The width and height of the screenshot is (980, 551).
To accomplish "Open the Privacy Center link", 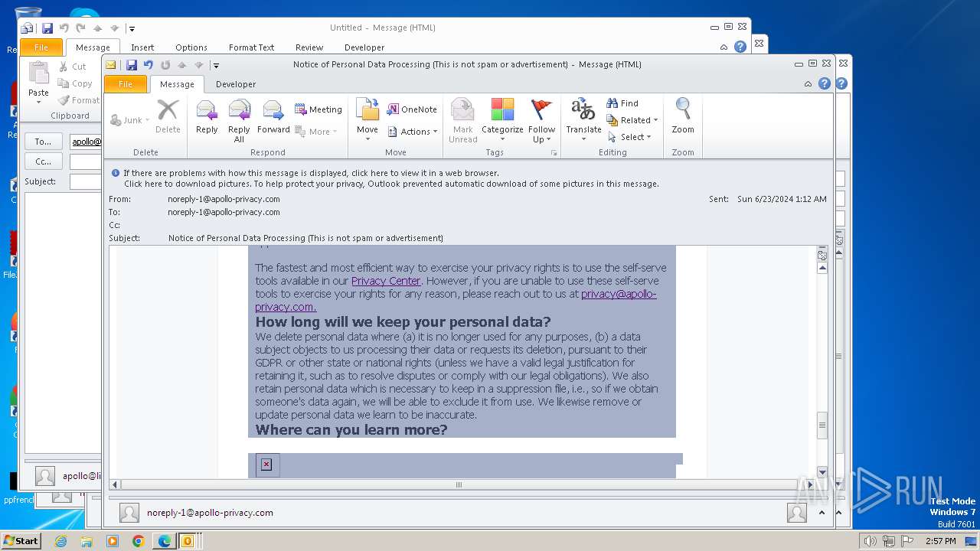I will (386, 281).
